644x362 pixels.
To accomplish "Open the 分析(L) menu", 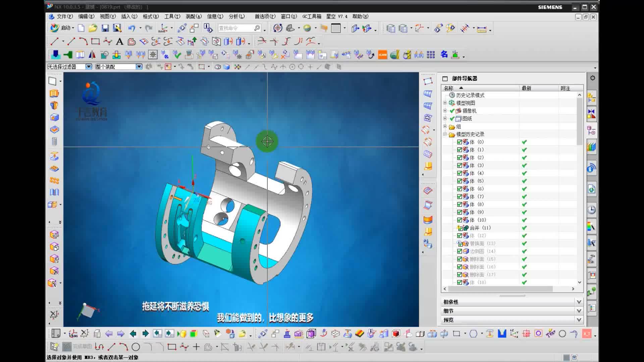I will (x=236, y=16).
